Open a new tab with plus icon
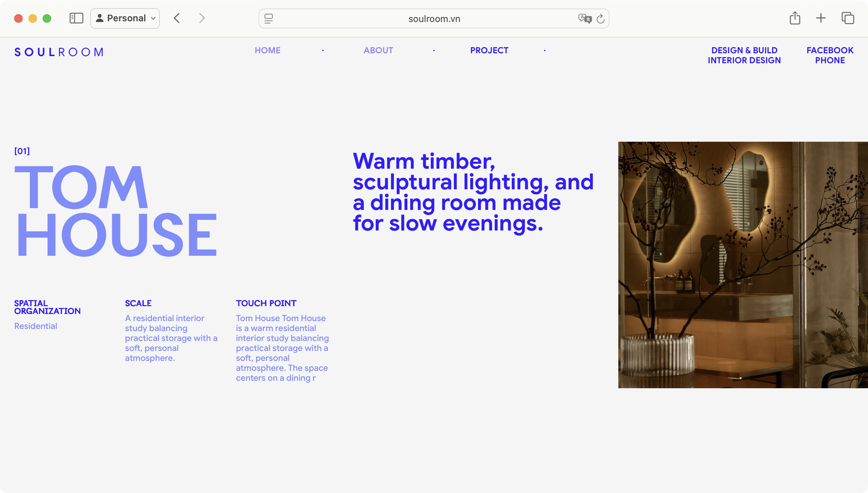The height and width of the screenshot is (493, 868). 821,18
